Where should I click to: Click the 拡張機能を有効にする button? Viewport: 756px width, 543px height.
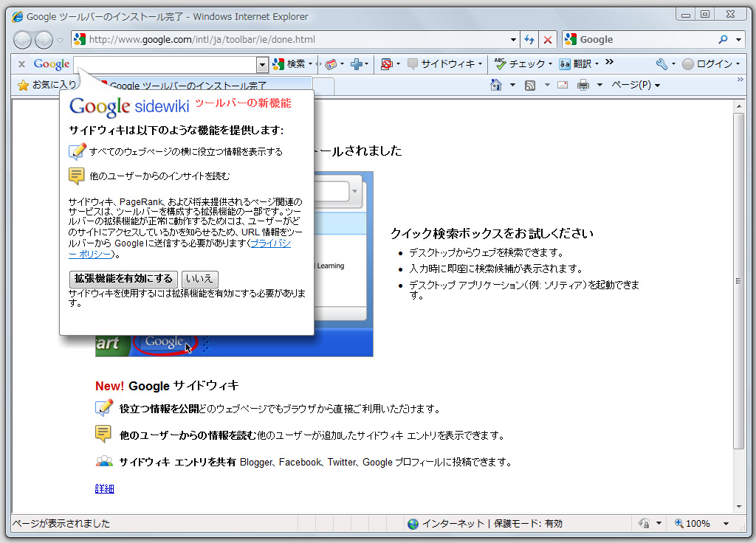123,280
